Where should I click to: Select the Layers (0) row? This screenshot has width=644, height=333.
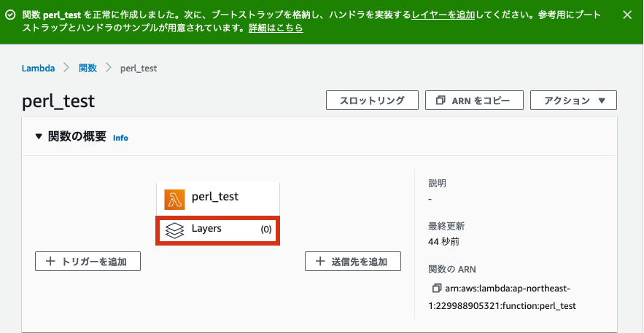(217, 231)
